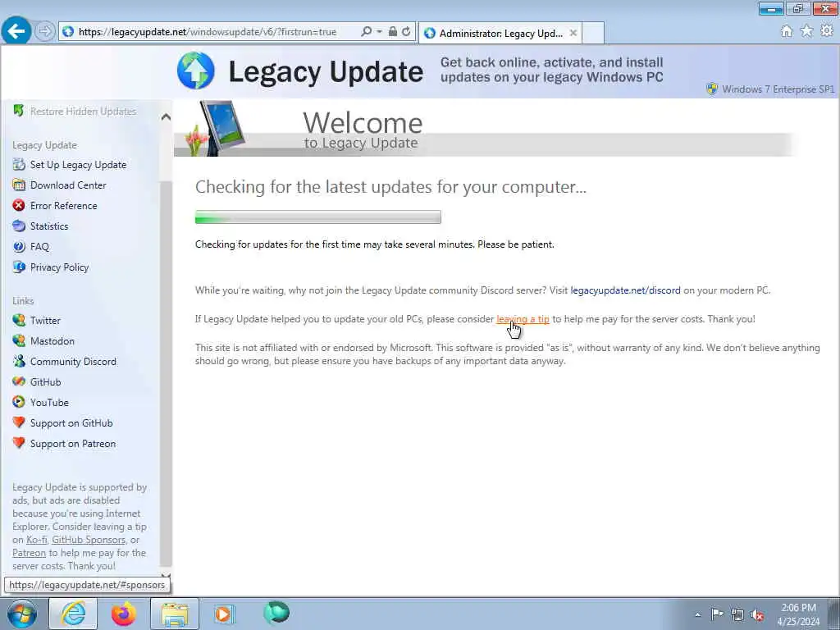Click the muted volume tray icon
This screenshot has width=840, height=630.
(x=757, y=615)
